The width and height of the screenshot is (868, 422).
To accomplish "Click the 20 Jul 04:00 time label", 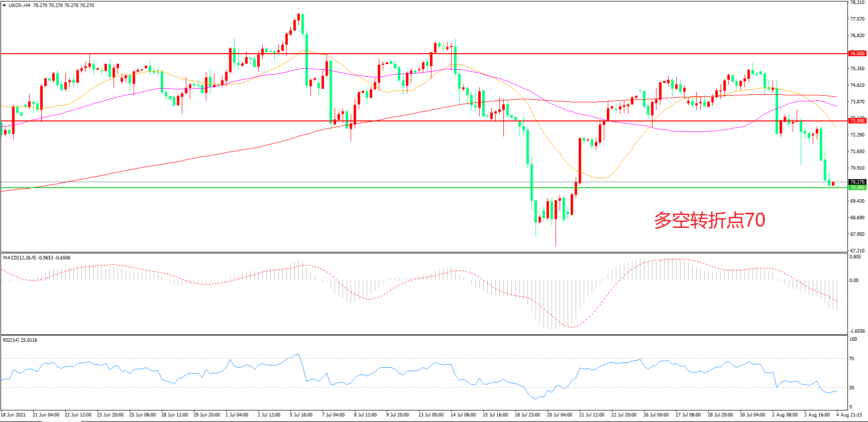I will coord(559,415).
